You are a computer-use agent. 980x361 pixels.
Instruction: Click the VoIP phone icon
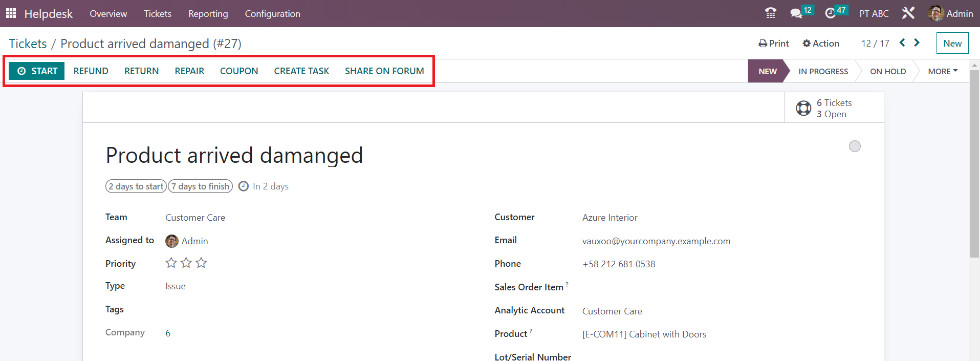tap(770, 13)
